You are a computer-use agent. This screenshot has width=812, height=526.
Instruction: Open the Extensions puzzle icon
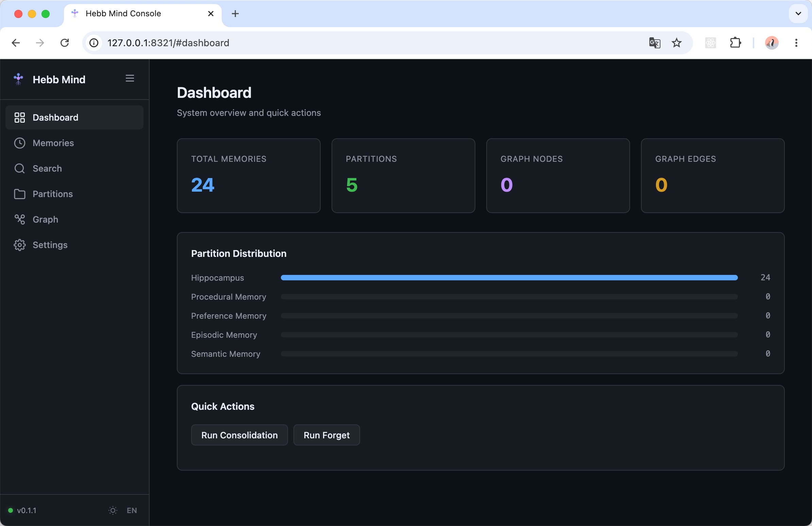[735, 43]
